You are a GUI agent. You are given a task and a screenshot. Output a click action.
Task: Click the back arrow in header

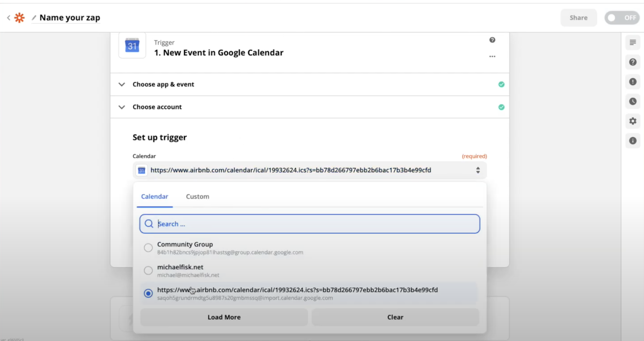(9, 18)
